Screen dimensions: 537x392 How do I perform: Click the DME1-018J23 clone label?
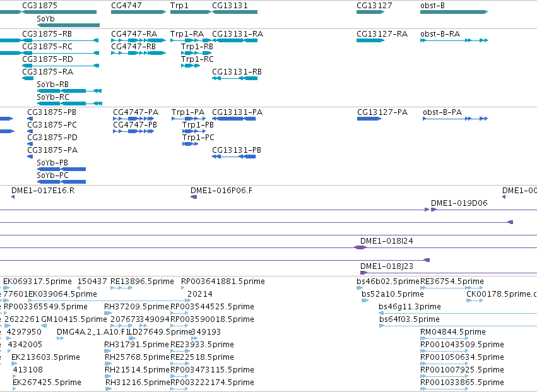[386, 266]
